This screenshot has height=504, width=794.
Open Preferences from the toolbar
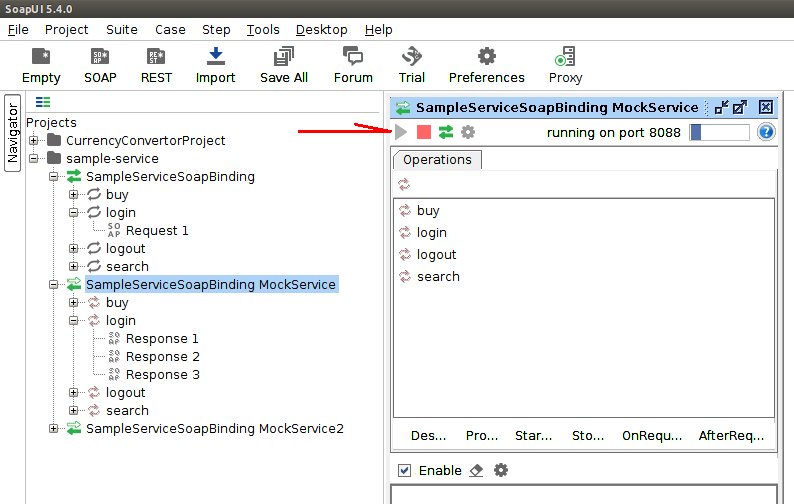click(486, 57)
